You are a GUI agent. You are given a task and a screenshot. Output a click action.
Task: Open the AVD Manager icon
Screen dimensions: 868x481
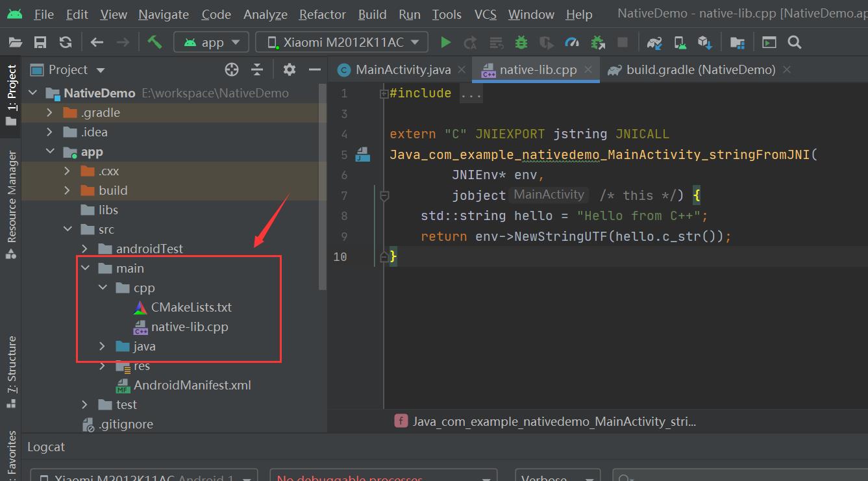[680, 43]
